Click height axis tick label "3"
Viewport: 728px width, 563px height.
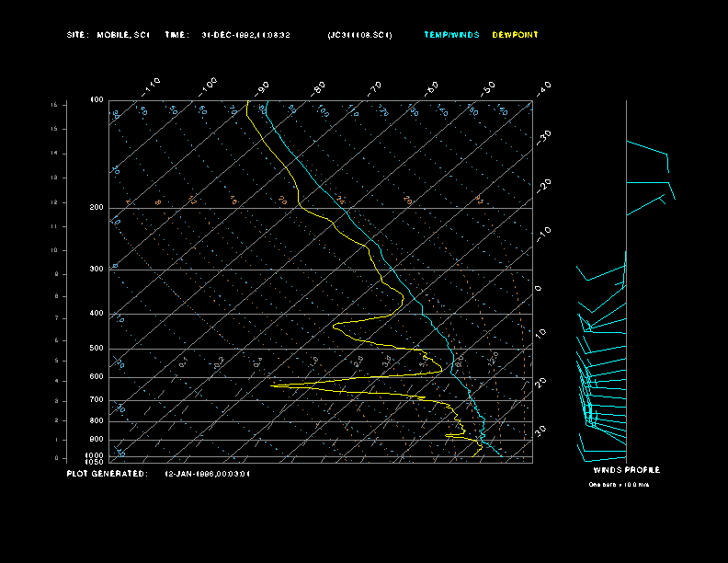pos(57,401)
